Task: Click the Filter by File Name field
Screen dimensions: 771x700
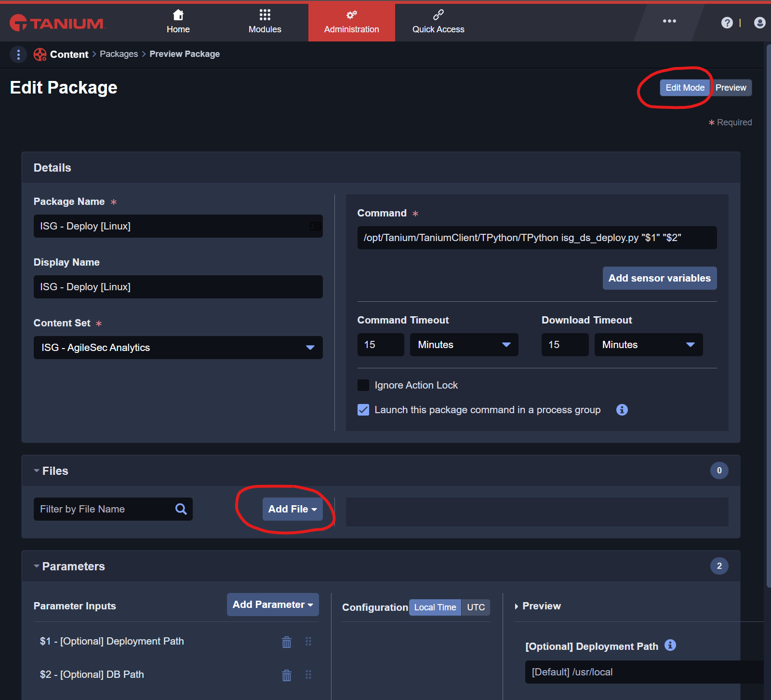Action: [113, 509]
